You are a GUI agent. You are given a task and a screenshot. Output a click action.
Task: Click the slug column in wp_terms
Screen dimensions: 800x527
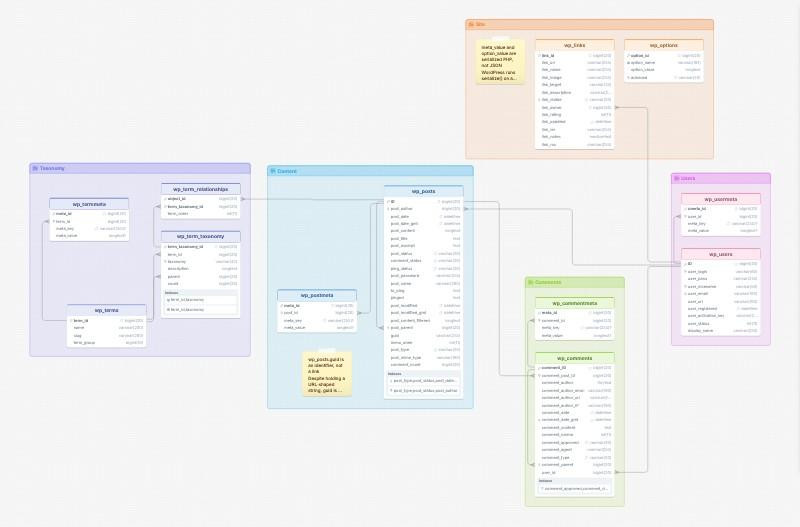107,336
